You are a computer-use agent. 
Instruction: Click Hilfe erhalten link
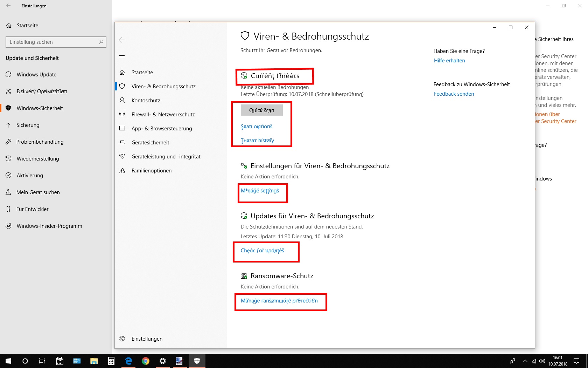click(x=449, y=61)
